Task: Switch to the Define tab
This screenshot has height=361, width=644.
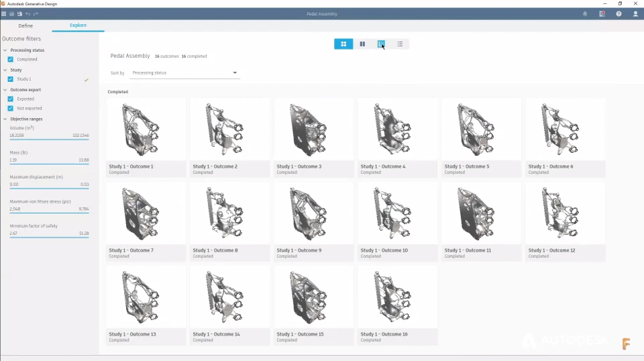Action: point(25,25)
